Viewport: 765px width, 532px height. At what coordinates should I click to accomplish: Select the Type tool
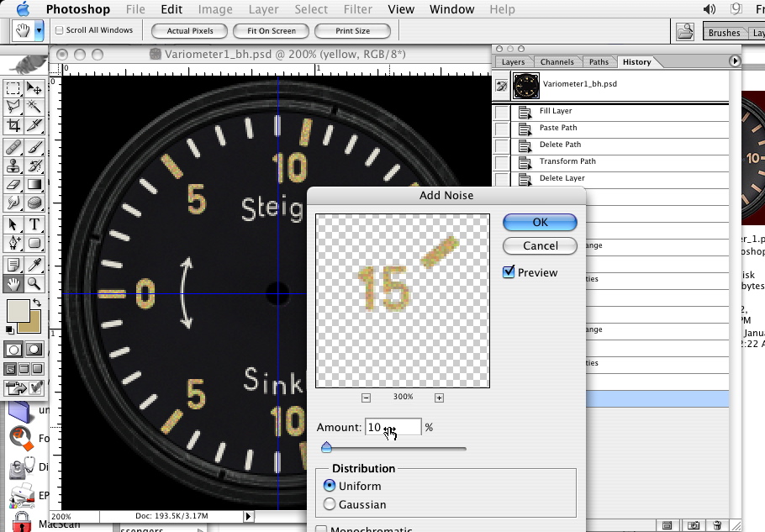click(34, 224)
